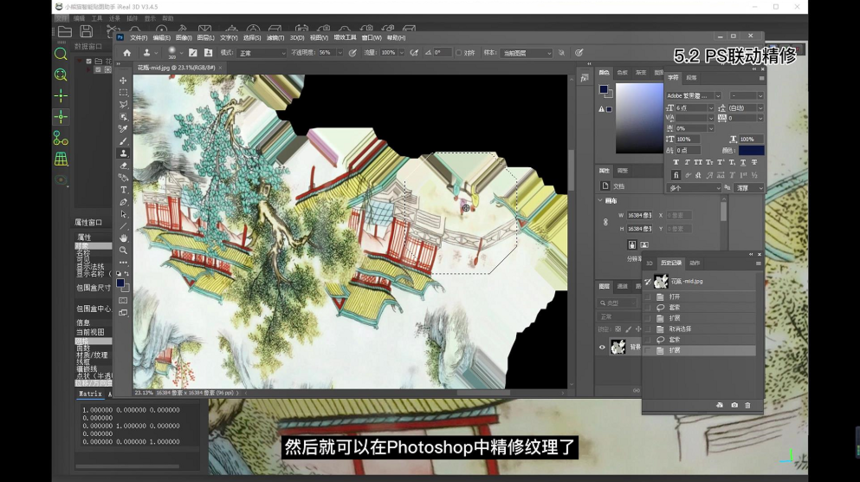
Task: Select the Object Selection tool
Action: 123,117
